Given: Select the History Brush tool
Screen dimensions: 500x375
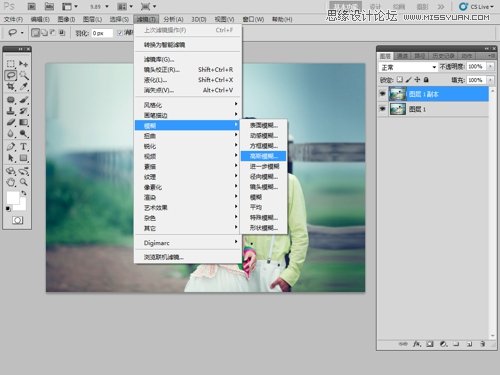Looking at the screenshot, I should coord(23,111).
